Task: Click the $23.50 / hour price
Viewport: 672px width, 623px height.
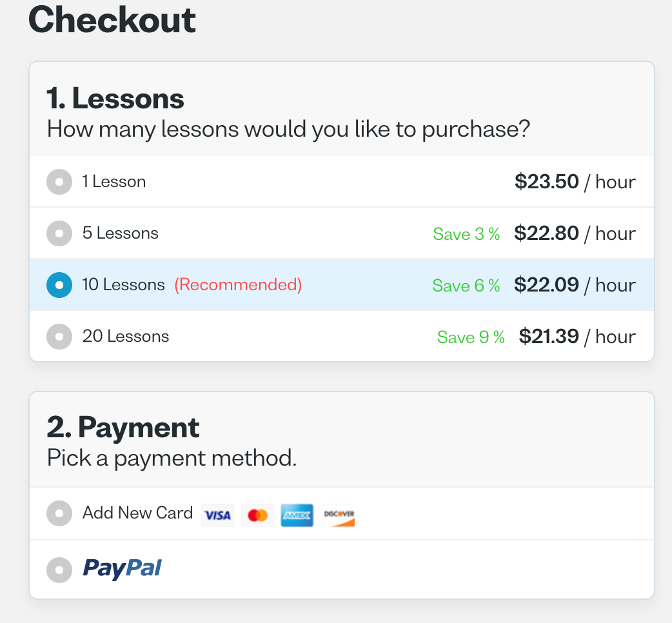Action: point(575,182)
